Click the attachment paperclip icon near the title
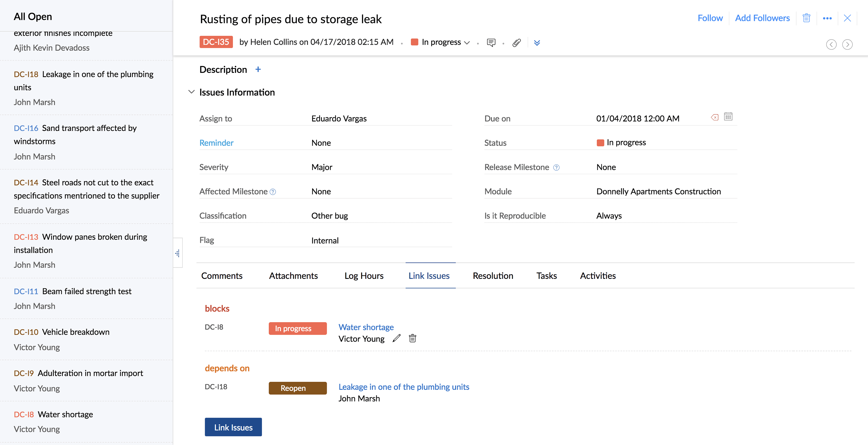868x445 pixels. click(x=517, y=42)
